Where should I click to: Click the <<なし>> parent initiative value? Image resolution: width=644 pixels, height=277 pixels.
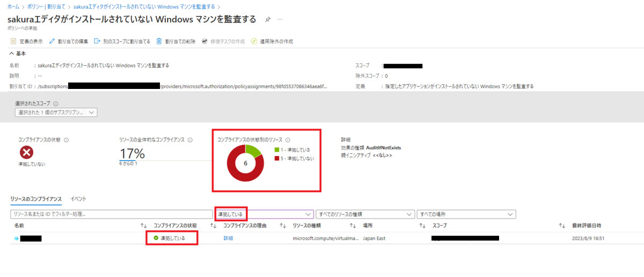[383, 155]
